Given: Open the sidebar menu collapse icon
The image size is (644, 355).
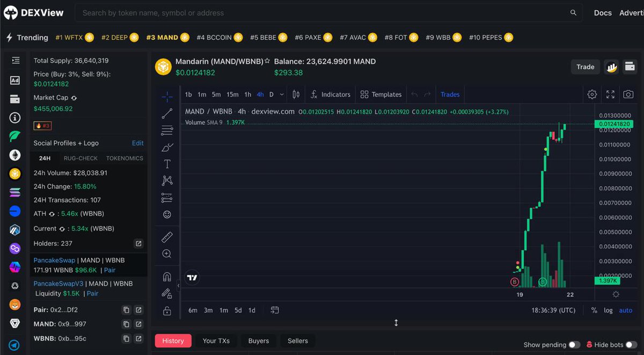Looking at the screenshot, I should pos(15,60).
